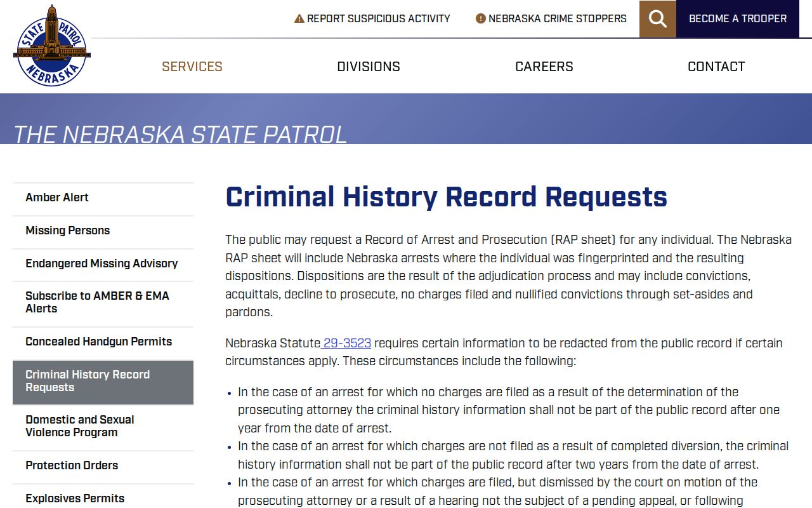The width and height of the screenshot is (812, 508).
Task: Select Criminal History Record Requests sidebar item
Action: tap(103, 382)
